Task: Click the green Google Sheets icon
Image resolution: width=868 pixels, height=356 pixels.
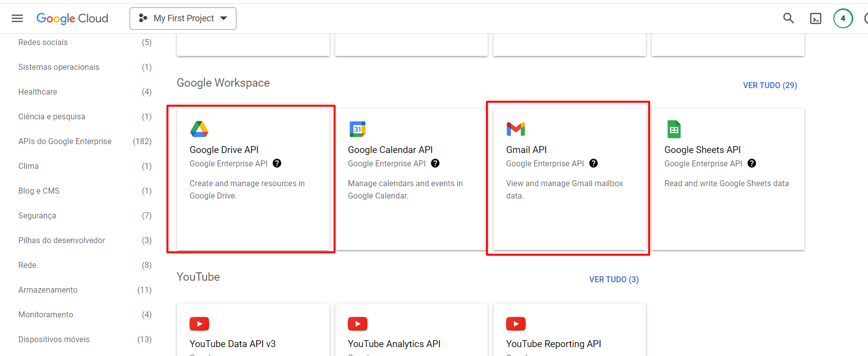Action: tap(674, 129)
